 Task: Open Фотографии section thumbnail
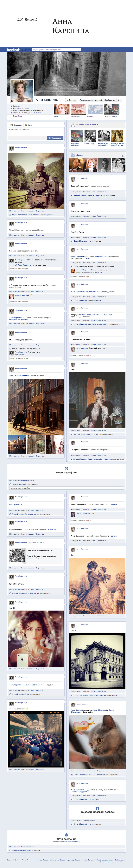pos(78,110)
